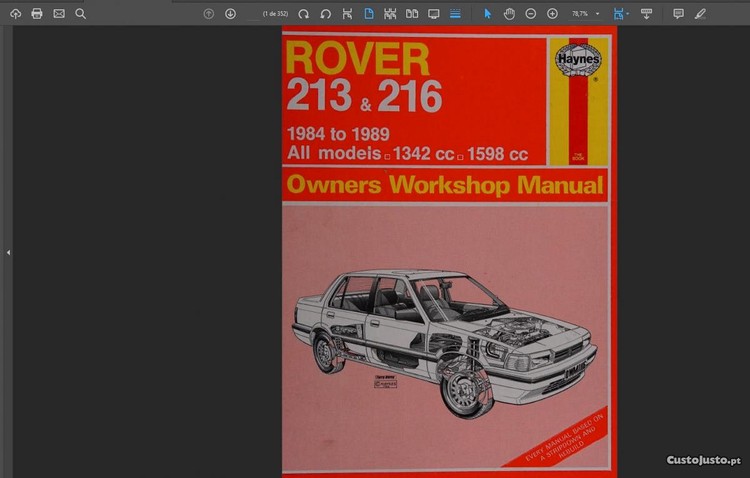
Task: Activate the arrow selection tool
Action: [x=487, y=14]
